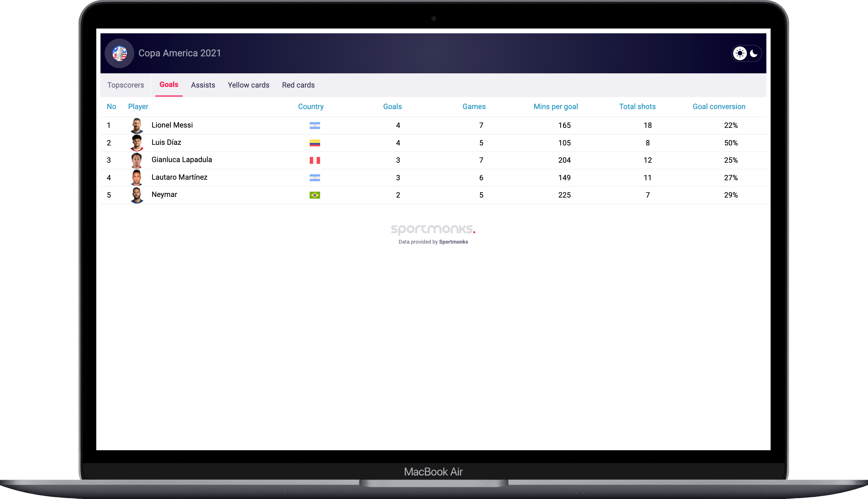Click Gianluca Lapadula's player photo
868x499 pixels.
tap(137, 160)
